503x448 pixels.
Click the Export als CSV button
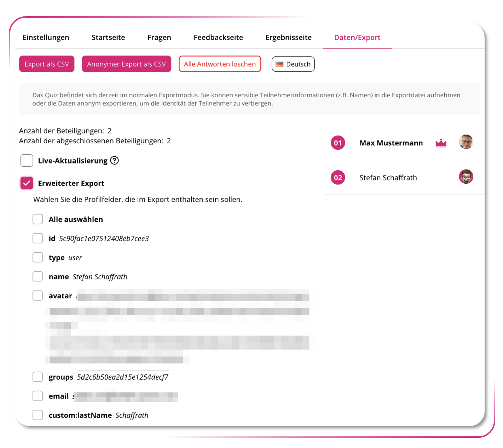point(47,64)
